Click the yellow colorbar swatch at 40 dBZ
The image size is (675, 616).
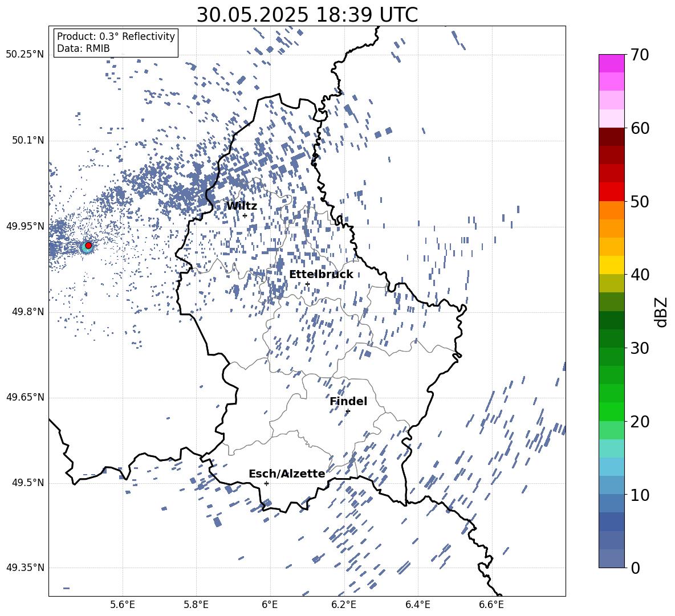tap(612, 266)
